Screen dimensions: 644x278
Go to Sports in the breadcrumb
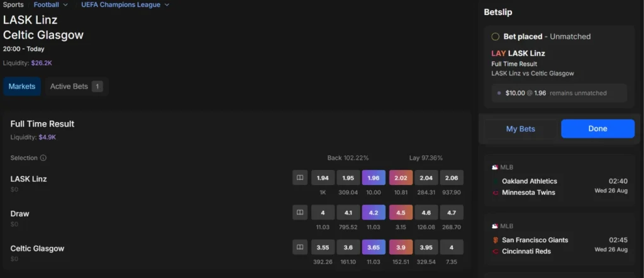(x=13, y=4)
